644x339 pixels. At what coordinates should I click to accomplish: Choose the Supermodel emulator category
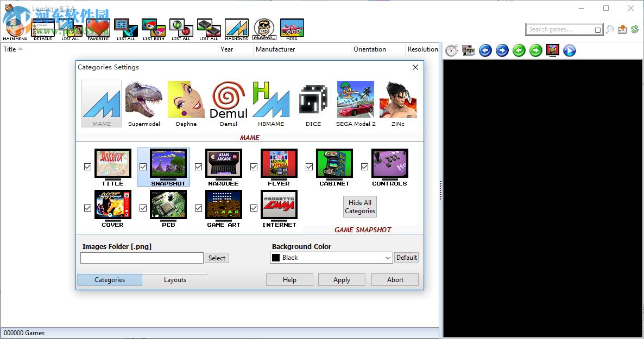(x=144, y=100)
